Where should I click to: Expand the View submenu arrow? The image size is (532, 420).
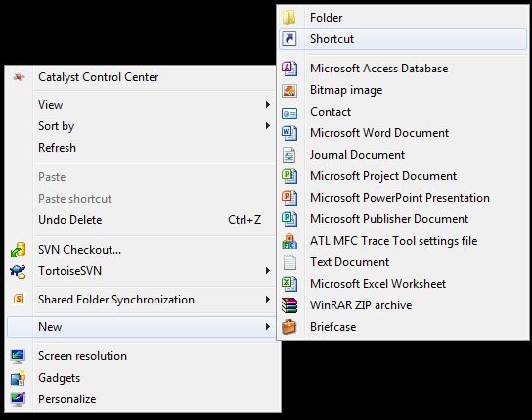pos(268,105)
